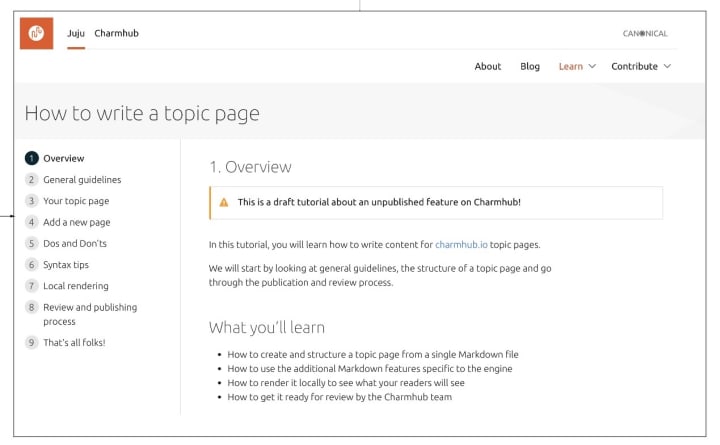The image size is (720, 445).
Task: Select the Contribute menu label
Action: tap(634, 66)
